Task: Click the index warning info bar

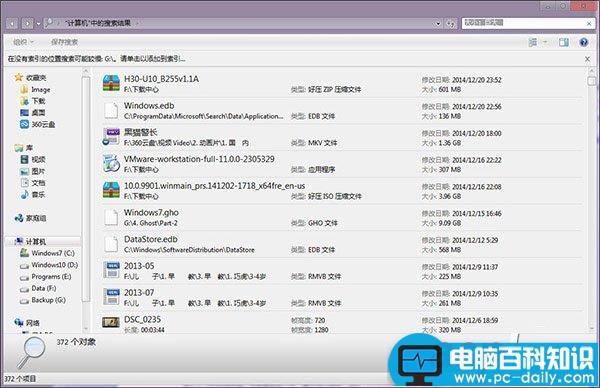Action: point(295,59)
